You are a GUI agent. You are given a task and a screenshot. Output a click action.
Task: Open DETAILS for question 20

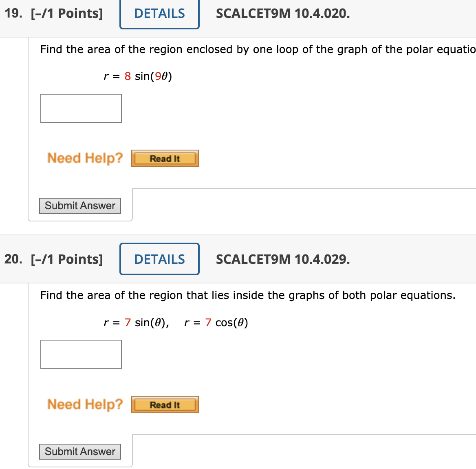[159, 259]
